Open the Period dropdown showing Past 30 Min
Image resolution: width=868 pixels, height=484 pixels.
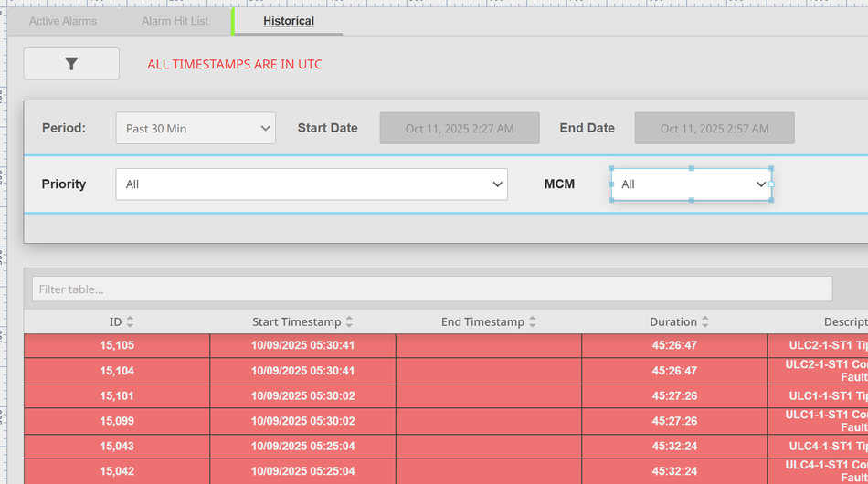[196, 129]
